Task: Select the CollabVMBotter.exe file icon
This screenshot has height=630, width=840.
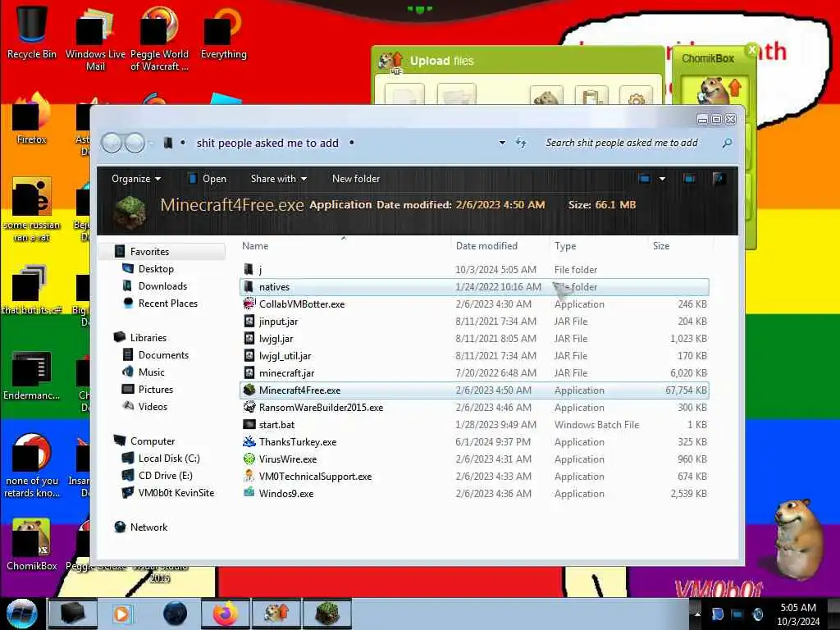Action: (249, 304)
